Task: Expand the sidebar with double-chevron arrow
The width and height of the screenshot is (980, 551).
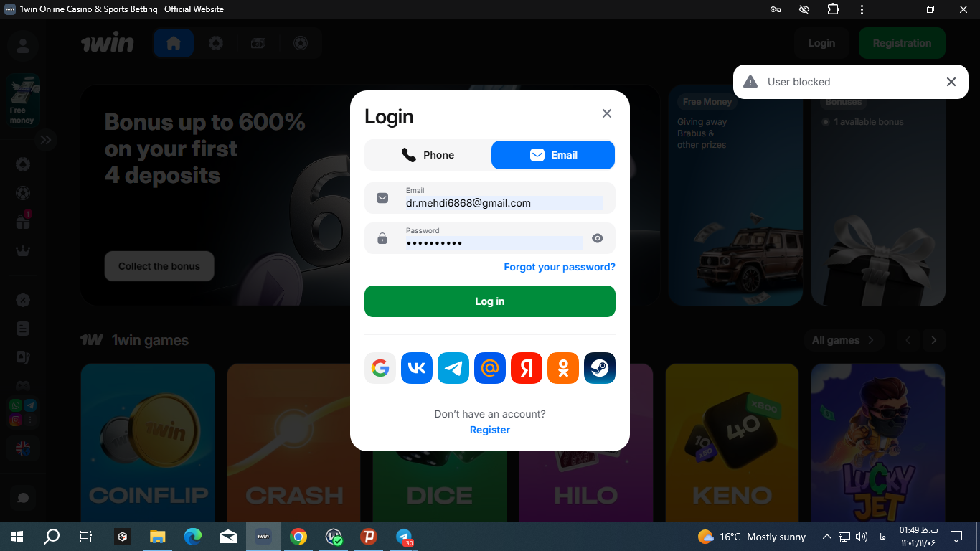Action: [46, 140]
